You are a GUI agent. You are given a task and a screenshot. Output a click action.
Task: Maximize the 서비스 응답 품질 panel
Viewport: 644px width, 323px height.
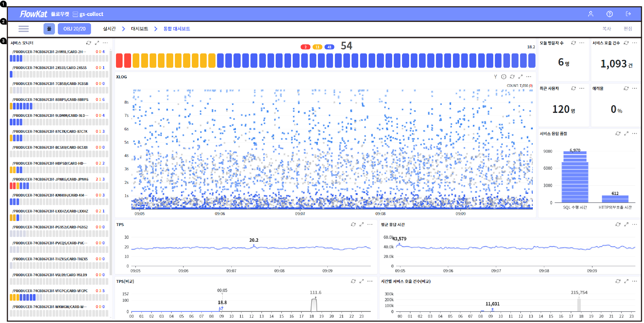626,134
